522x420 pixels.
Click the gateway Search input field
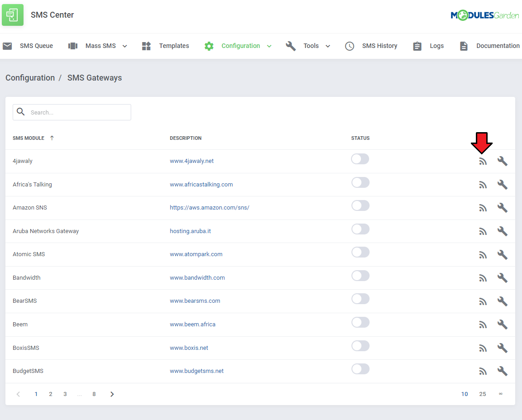[72, 112]
